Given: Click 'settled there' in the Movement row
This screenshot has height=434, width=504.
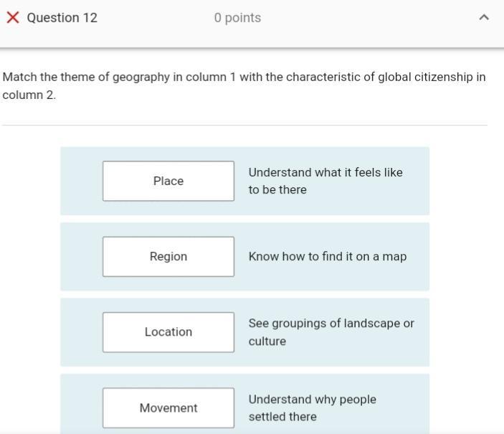Looking at the screenshot, I should click(282, 417).
